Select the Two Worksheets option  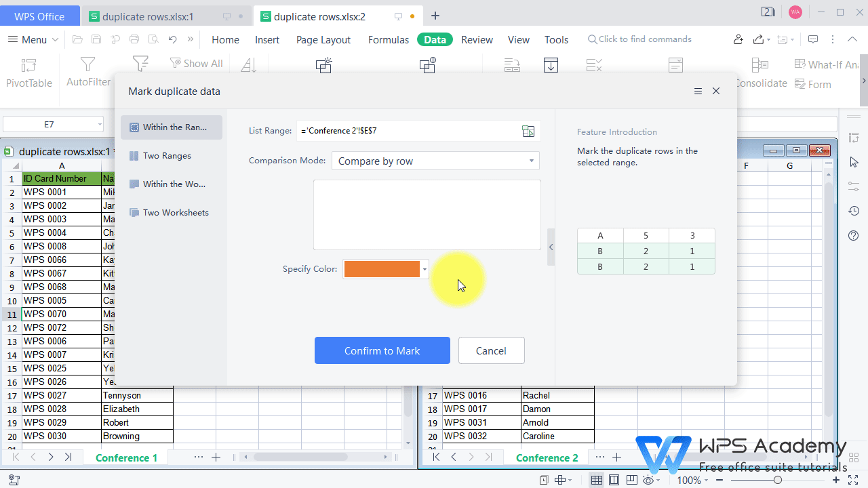(x=175, y=212)
